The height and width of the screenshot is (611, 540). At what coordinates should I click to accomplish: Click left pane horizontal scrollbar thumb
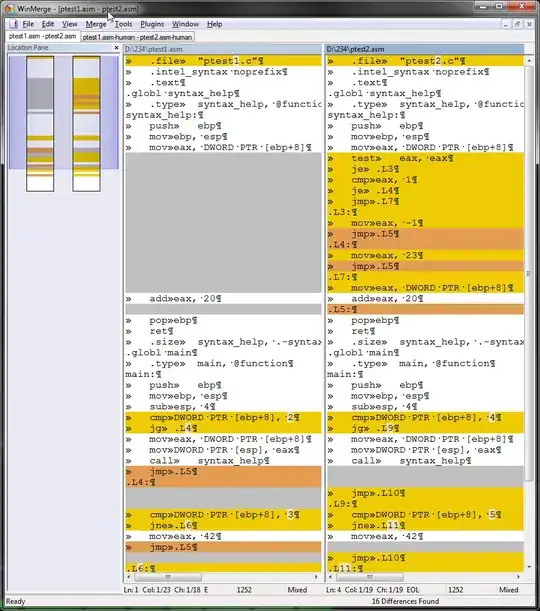pos(168,577)
